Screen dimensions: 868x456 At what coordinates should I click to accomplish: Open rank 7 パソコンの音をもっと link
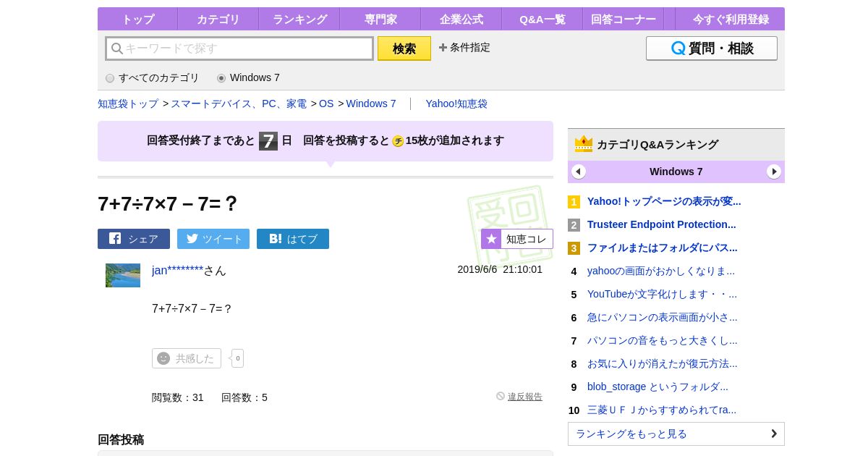pos(663,340)
